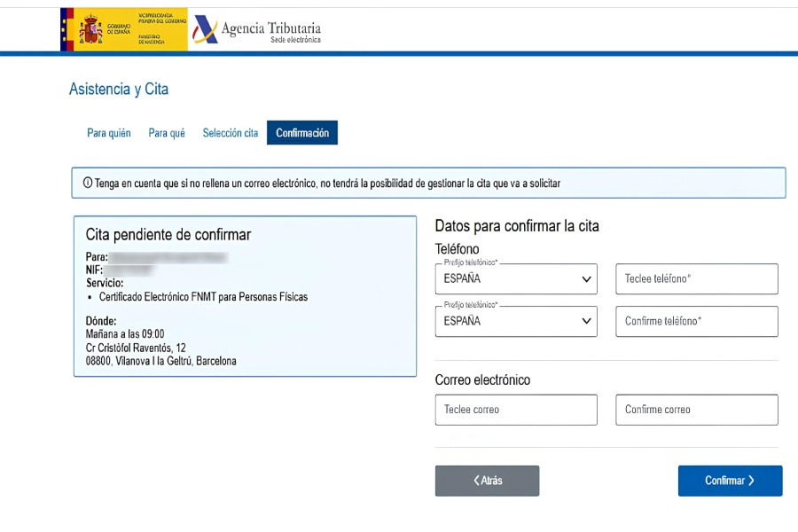Open the confirmation ESPAÑA phone prefix dropdown
Screen dimensions: 798x532
(516, 321)
